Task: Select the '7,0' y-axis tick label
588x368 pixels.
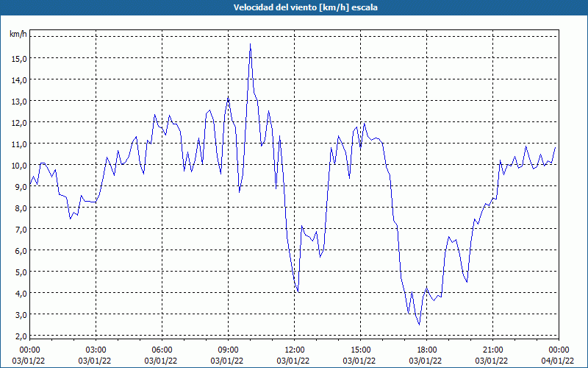Action: click(x=21, y=230)
